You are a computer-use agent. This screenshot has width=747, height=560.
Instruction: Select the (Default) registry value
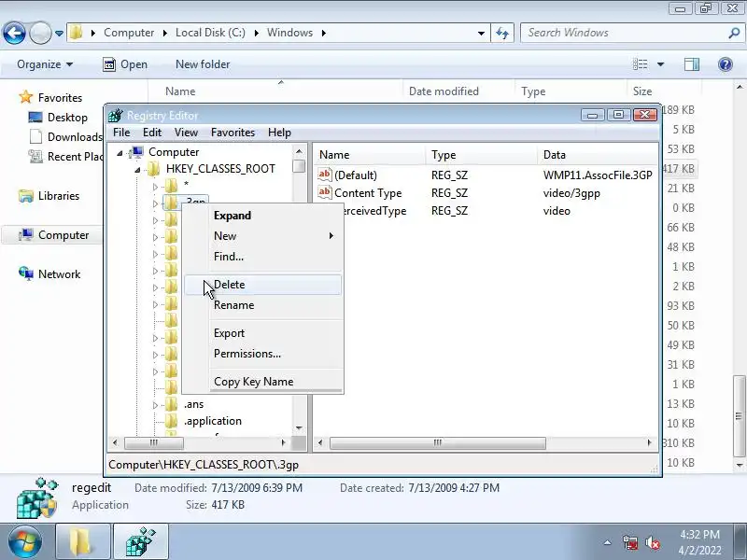click(x=356, y=175)
